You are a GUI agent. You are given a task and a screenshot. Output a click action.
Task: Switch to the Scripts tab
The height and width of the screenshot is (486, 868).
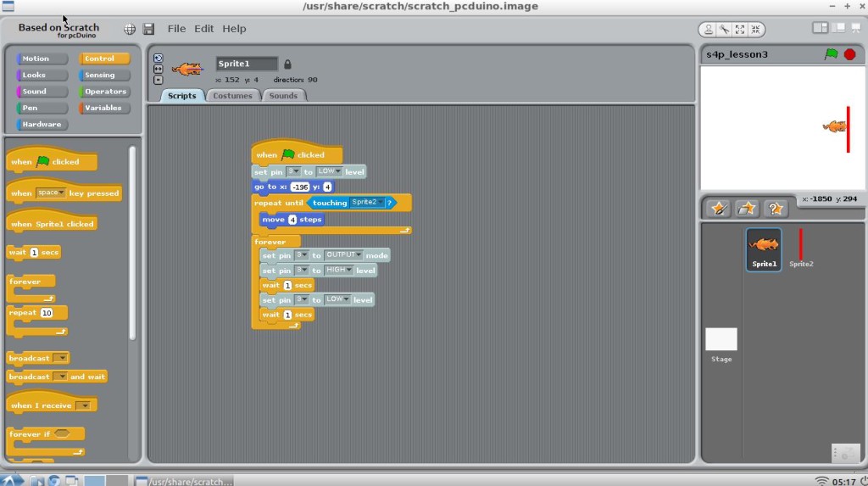tap(182, 96)
